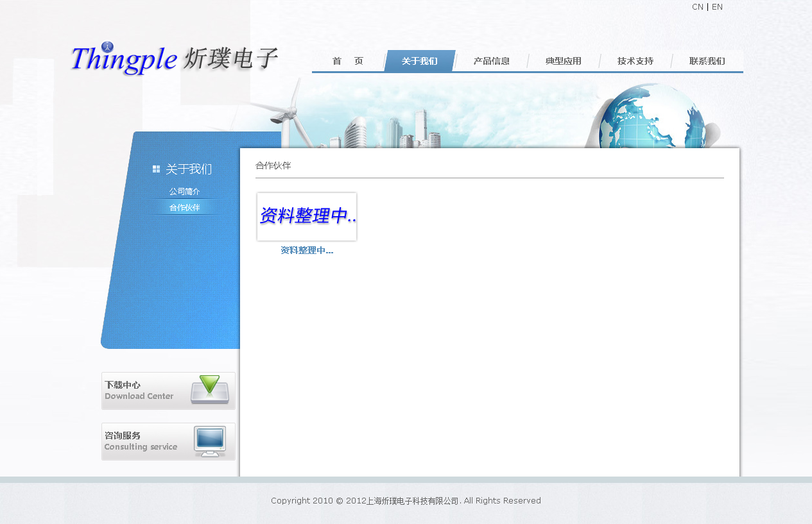
Task: Go to the 首页 home tab
Action: (x=347, y=62)
